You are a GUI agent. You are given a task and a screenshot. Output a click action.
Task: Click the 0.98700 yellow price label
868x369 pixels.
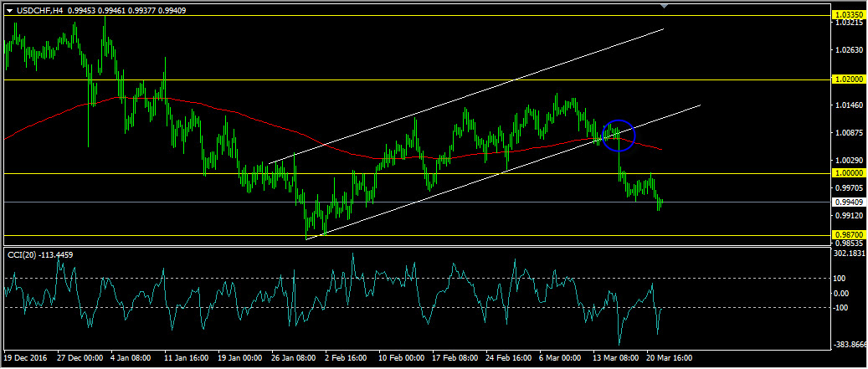(848, 235)
